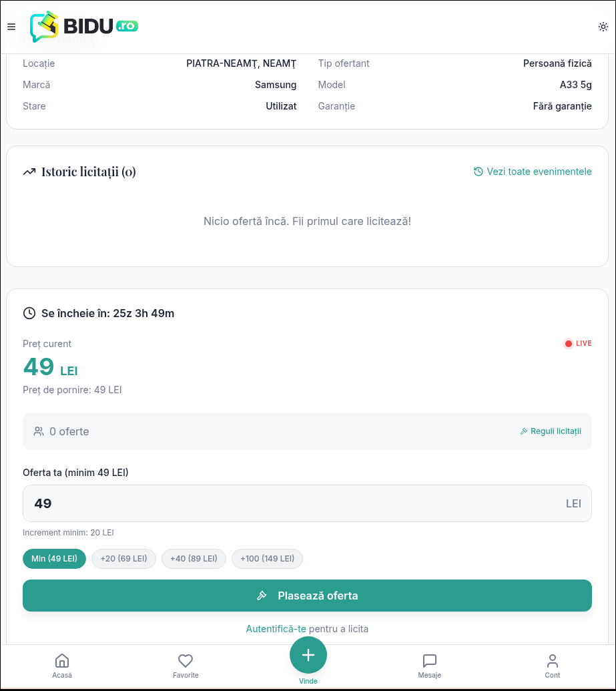
Task: Click the Istoric licitații heading
Action: click(x=88, y=172)
